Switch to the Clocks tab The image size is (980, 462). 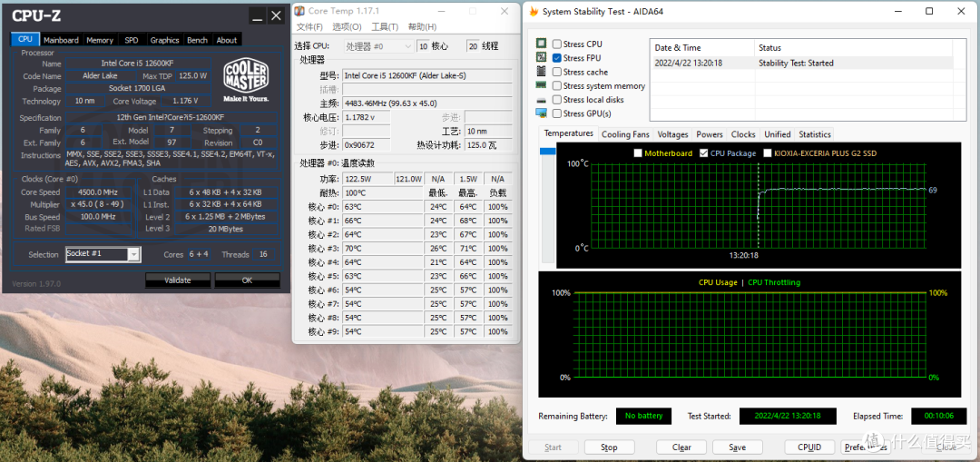743,134
